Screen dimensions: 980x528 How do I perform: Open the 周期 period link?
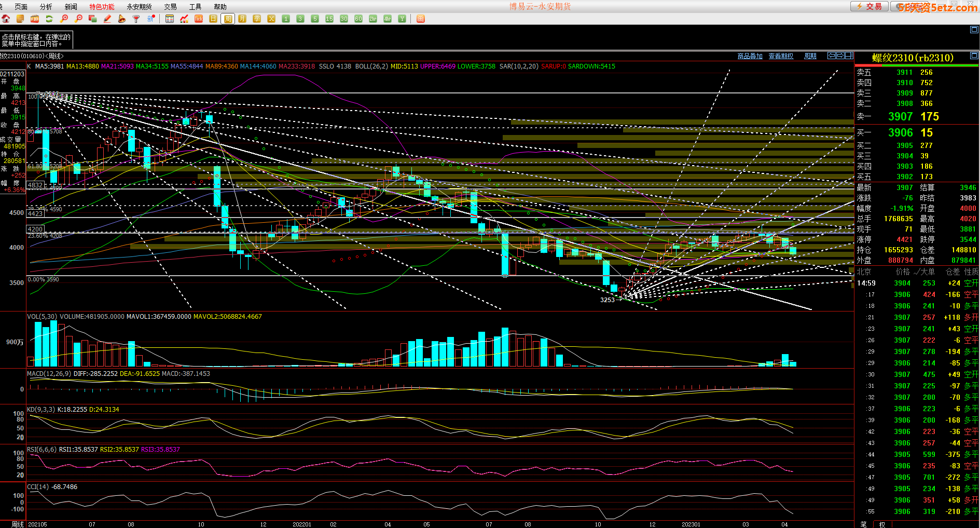[x=810, y=56]
